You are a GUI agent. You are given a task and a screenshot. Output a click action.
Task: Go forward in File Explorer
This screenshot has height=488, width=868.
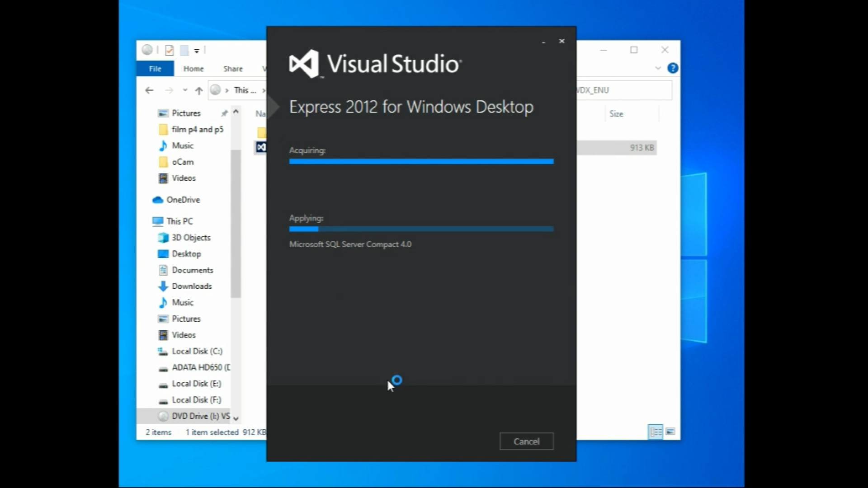click(169, 90)
